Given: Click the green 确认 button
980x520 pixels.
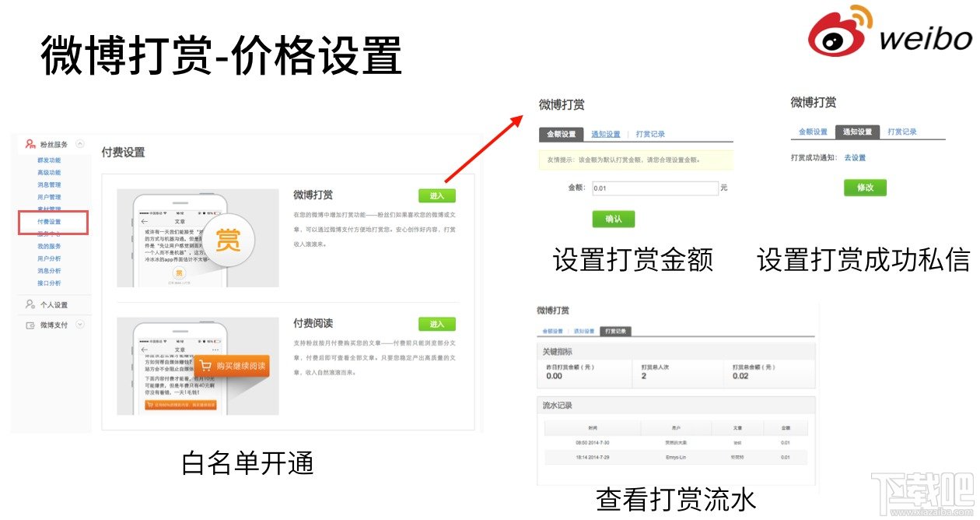Looking at the screenshot, I should (613, 219).
